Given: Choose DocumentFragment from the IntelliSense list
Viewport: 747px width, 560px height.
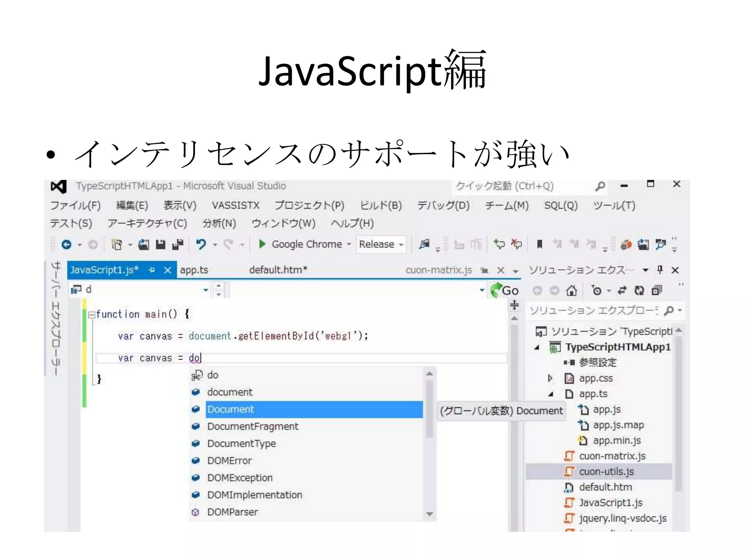Looking at the screenshot, I should pos(253,427).
